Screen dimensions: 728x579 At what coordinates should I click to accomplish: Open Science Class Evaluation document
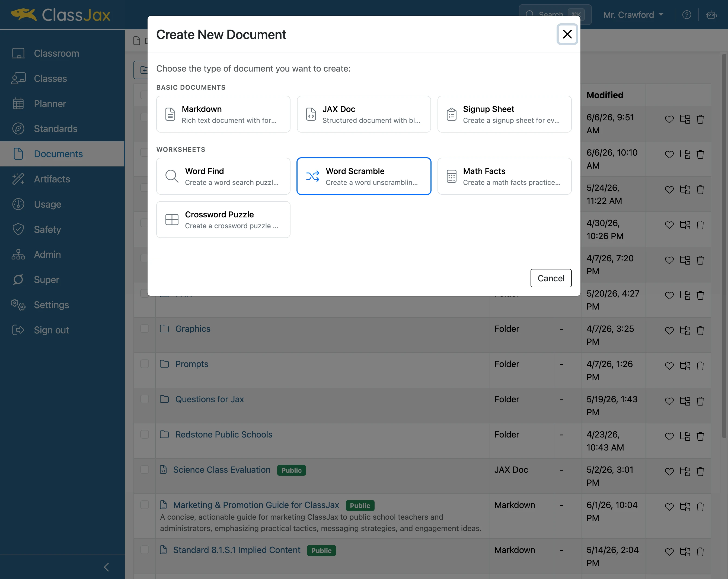click(x=222, y=470)
